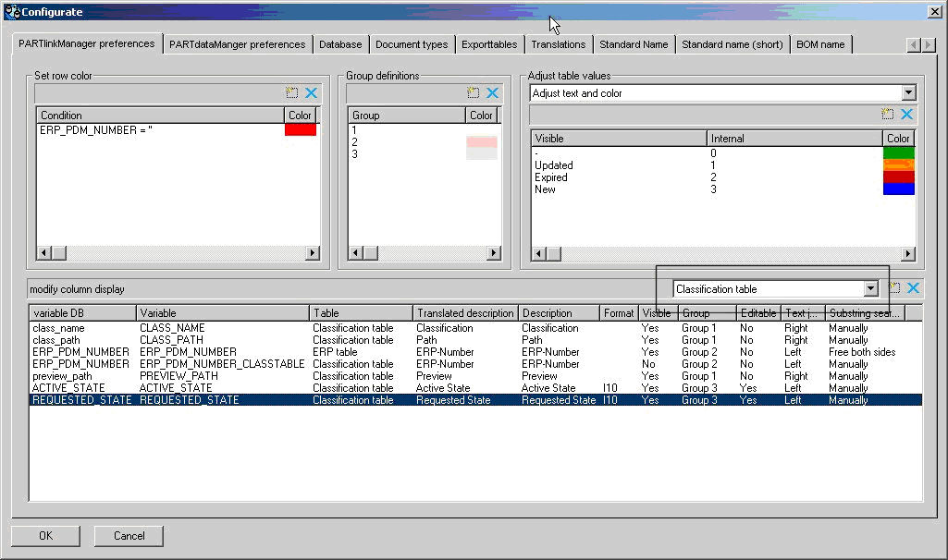Click blue color swatch for New
This screenshot has height=560, width=948.
click(899, 189)
